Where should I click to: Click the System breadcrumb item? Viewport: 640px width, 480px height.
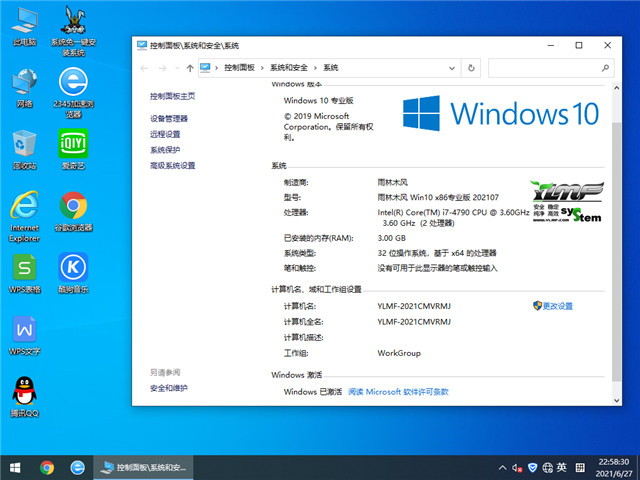click(331, 68)
